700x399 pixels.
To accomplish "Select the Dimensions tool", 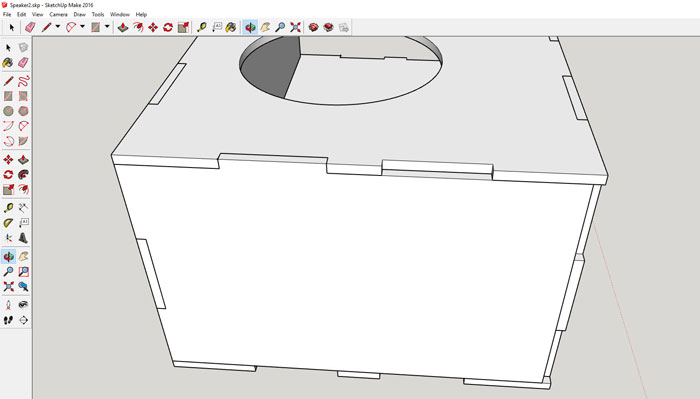I will point(23,208).
